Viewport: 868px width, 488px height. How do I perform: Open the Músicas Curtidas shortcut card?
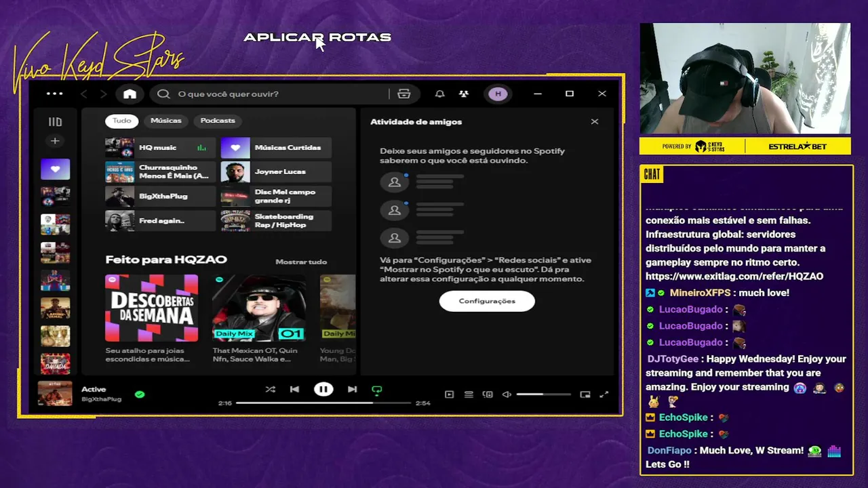point(276,148)
